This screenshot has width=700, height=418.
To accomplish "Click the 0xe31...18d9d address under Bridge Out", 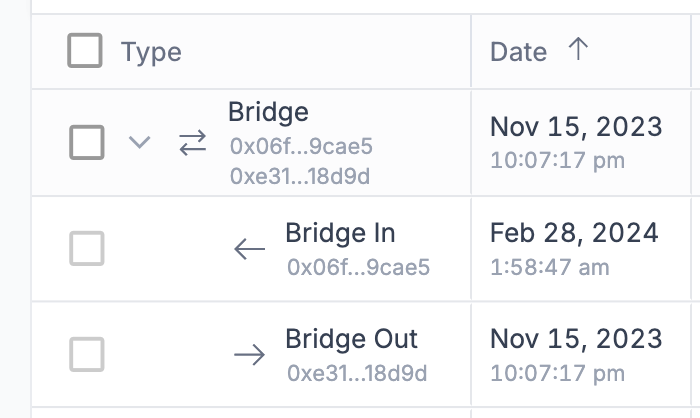I will (x=357, y=373).
